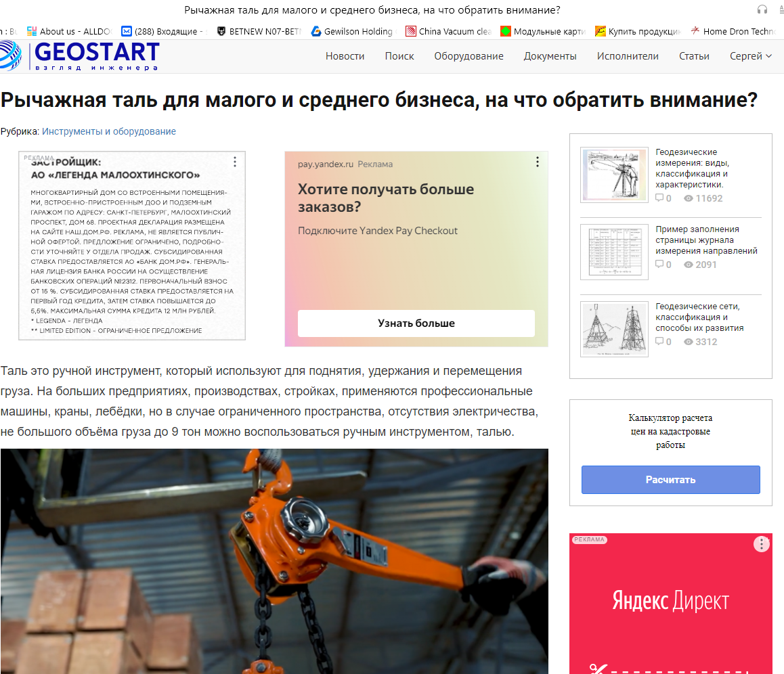
Task: Click the BETNEW N07 bookmark shield icon
Action: pyautogui.click(x=220, y=31)
